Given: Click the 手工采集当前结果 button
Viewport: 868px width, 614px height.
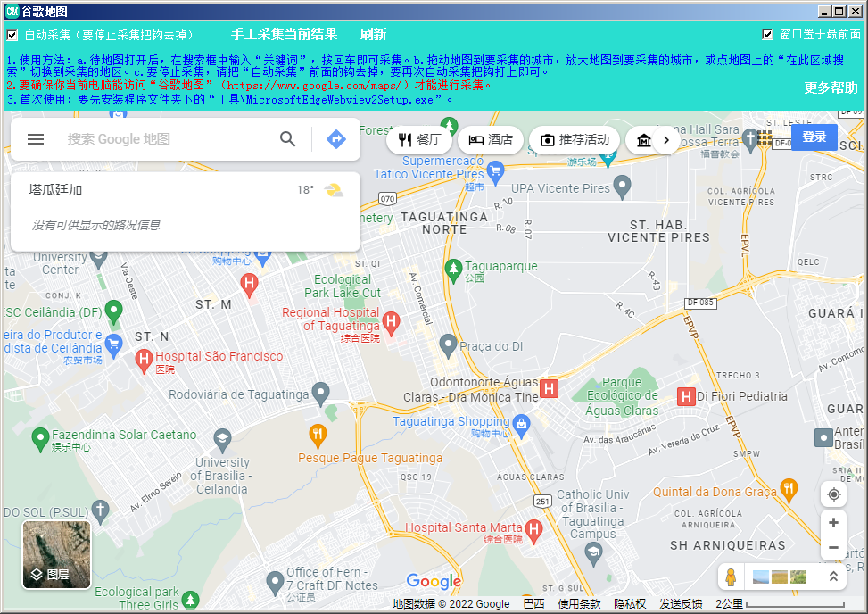Looking at the screenshot, I should (x=284, y=35).
